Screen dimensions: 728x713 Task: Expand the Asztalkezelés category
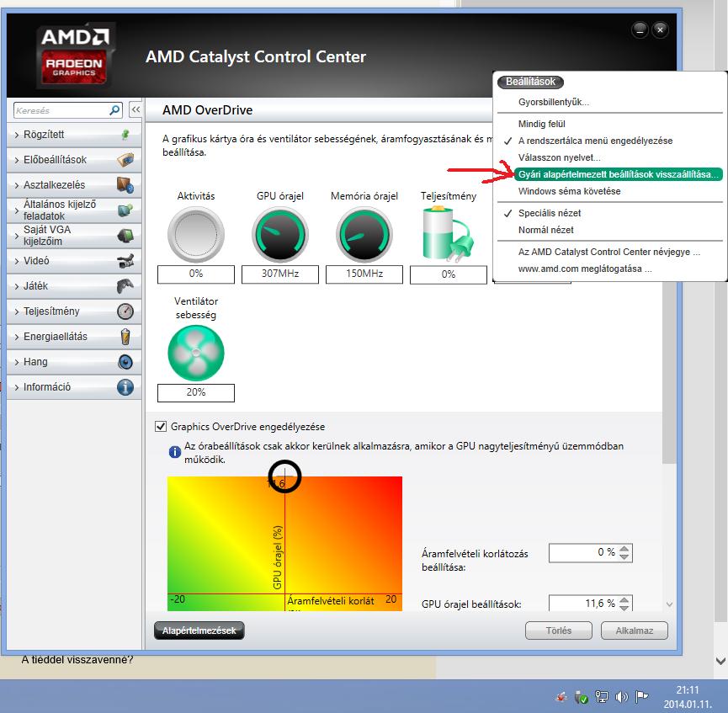(74, 185)
